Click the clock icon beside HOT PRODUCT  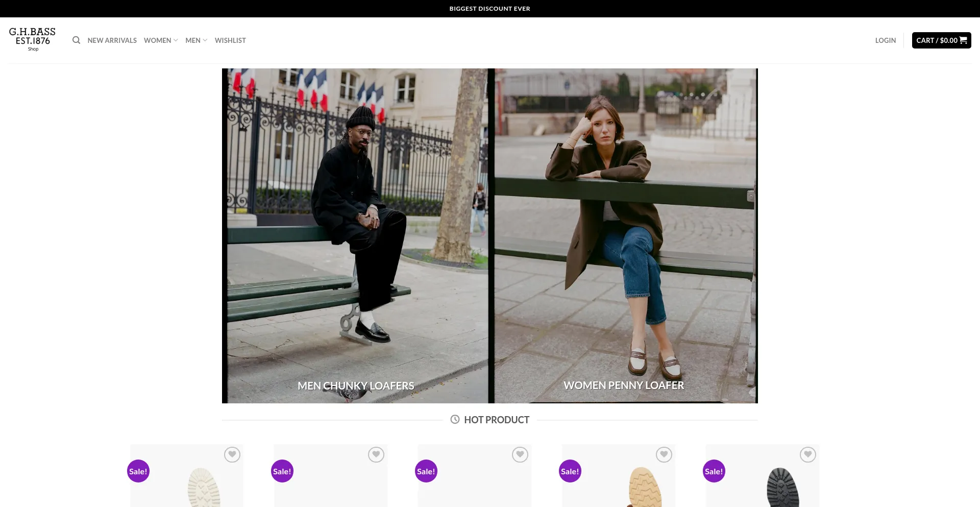[x=454, y=420]
